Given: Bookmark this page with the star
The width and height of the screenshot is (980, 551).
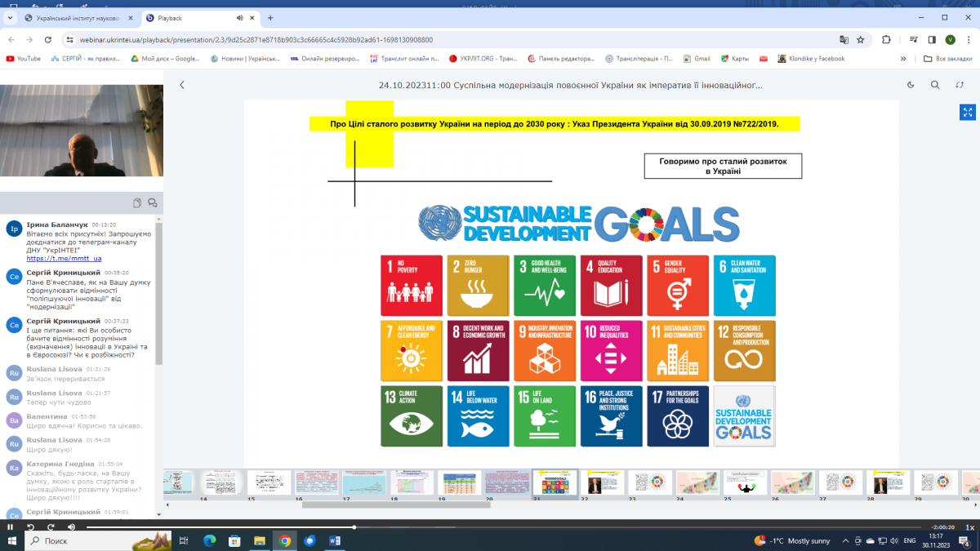Looking at the screenshot, I should click(861, 39).
